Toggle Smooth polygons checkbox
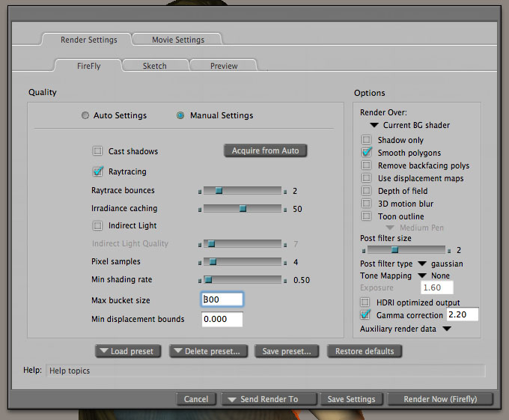 (x=366, y=153)
